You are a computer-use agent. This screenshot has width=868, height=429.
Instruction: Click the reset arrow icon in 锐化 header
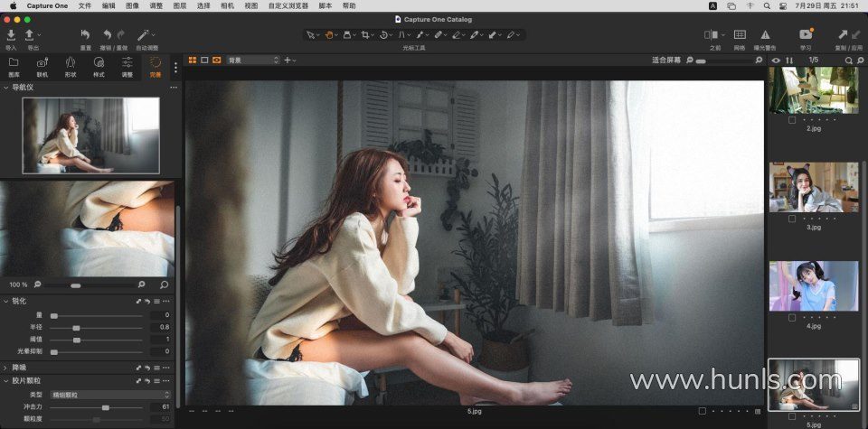point(147,302)
